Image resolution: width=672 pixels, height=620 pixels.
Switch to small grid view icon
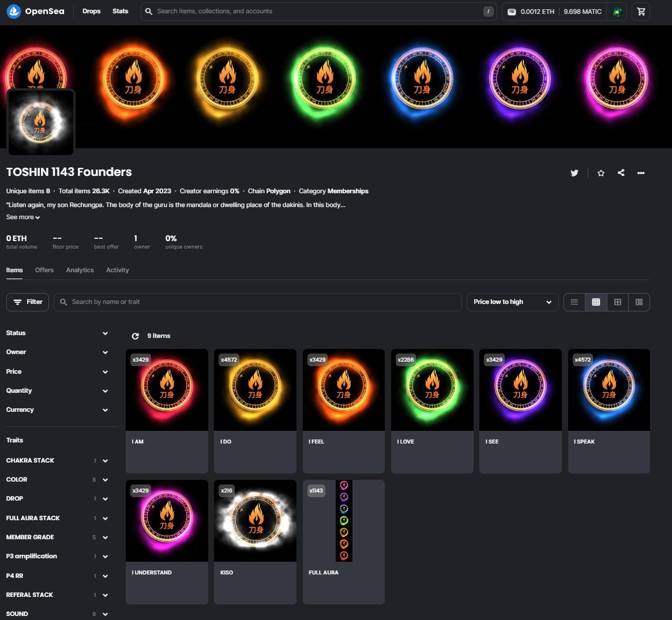click(596, 302)
